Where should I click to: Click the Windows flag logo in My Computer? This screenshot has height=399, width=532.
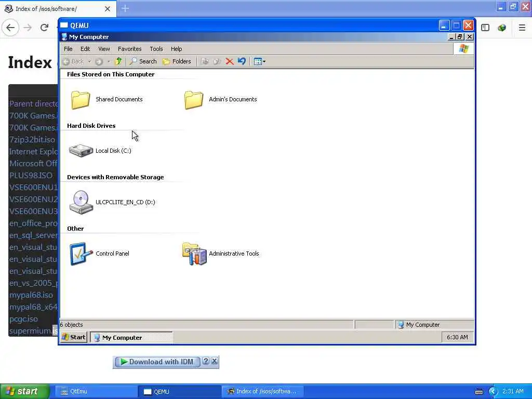coord(464,49)
